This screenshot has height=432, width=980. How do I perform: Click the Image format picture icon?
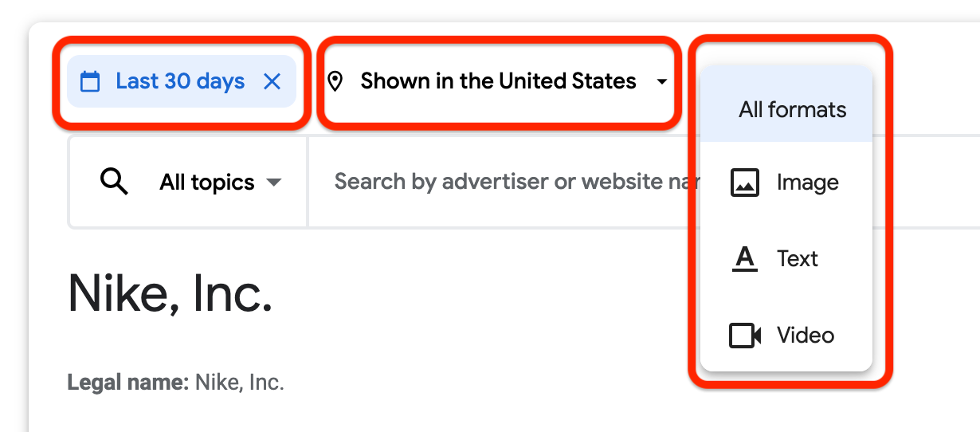coord(745,183)
